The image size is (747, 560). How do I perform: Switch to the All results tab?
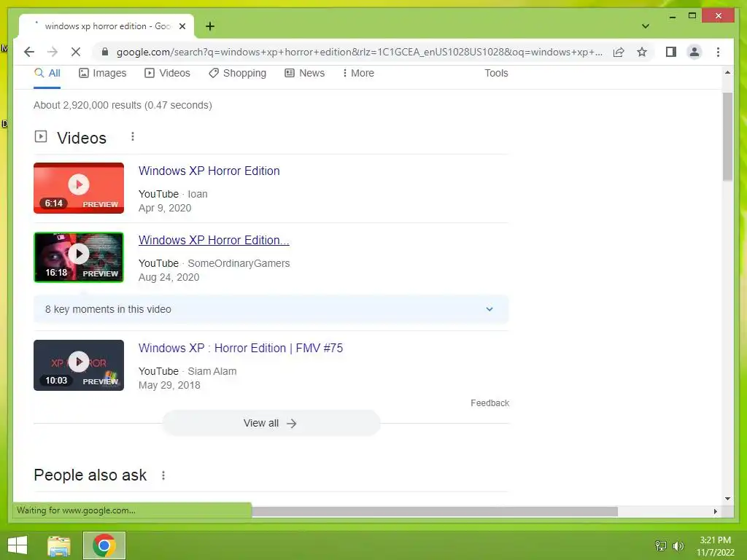[x=47, y=74]
